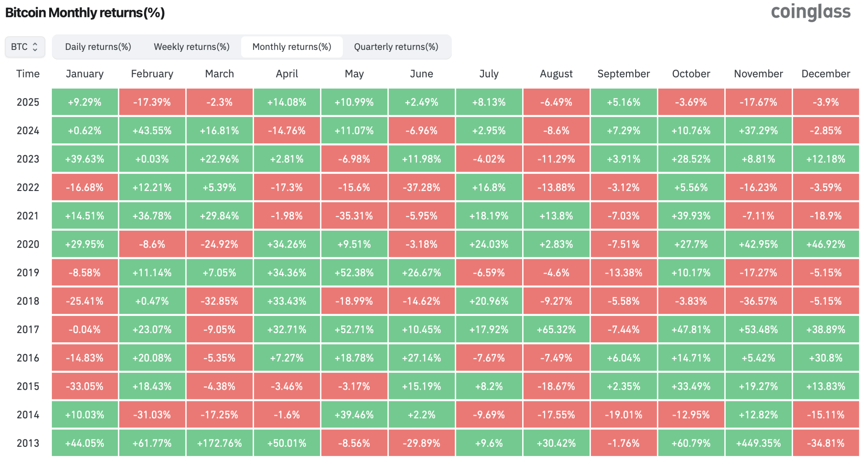Click the -17.67% November 2025 cell
The image size is (868, 458).
pos(758,102)
